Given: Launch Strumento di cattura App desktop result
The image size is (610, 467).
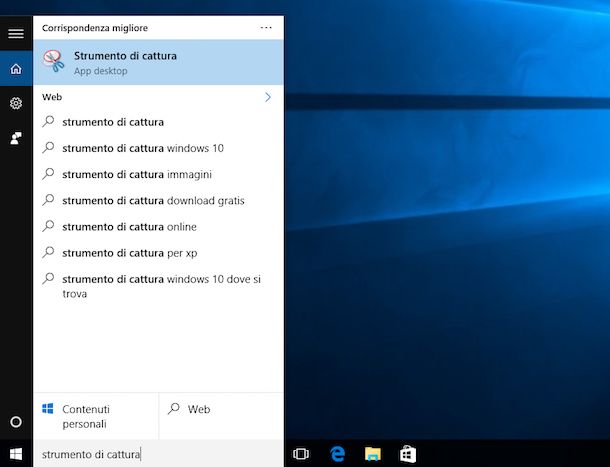Looking at the screenshot, I should [159, 62].
